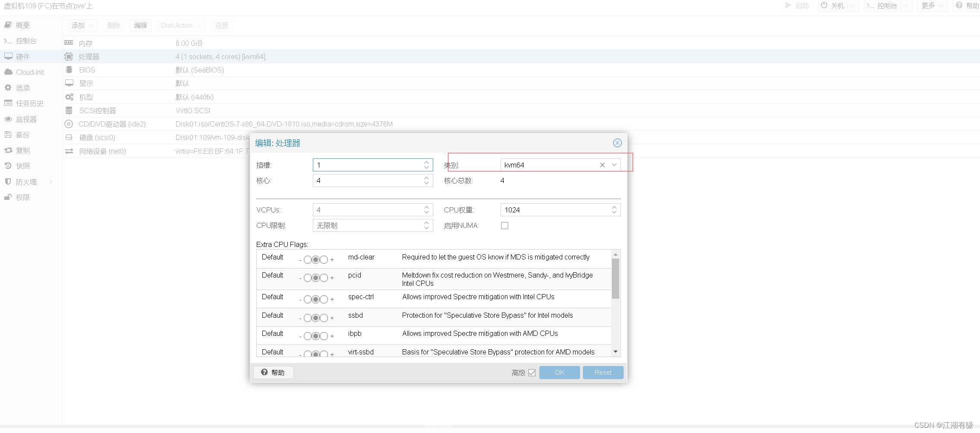Click the dialog 帮助 help button
The width and height of the screenshot is (980, 433).
point(273,373)
